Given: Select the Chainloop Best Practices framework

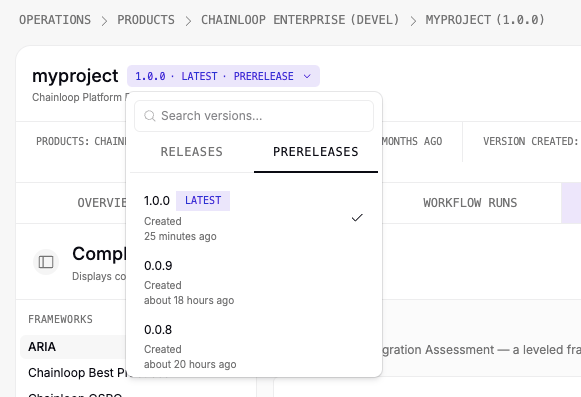Looking at the screenshot, I should tap(77, 373).
